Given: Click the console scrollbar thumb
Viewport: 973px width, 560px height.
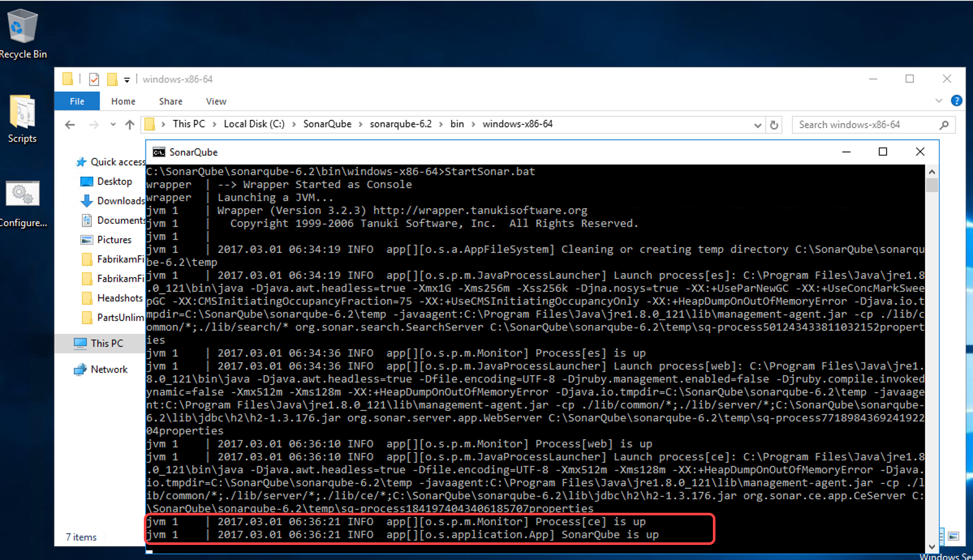Looking at the screenshot, I should [x=932, y=185].
